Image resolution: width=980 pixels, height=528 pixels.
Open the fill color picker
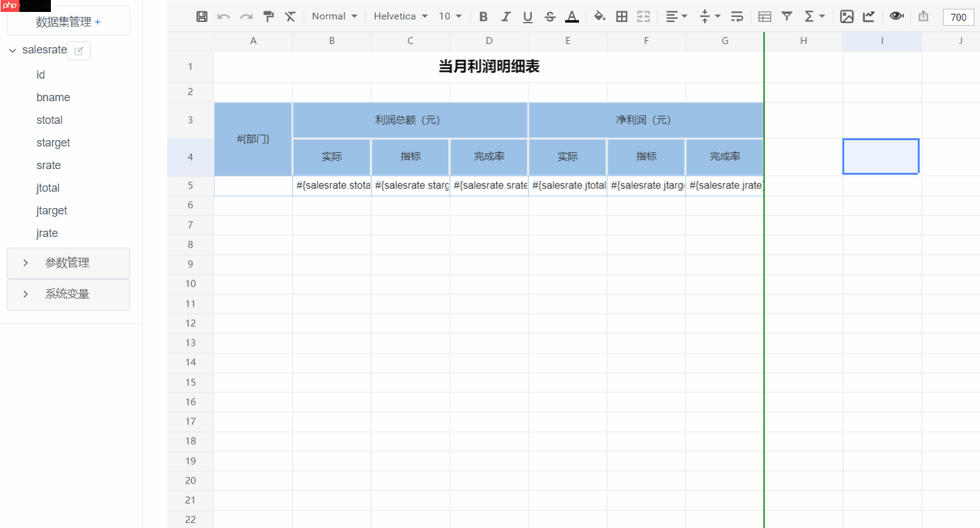click(598, 16)
